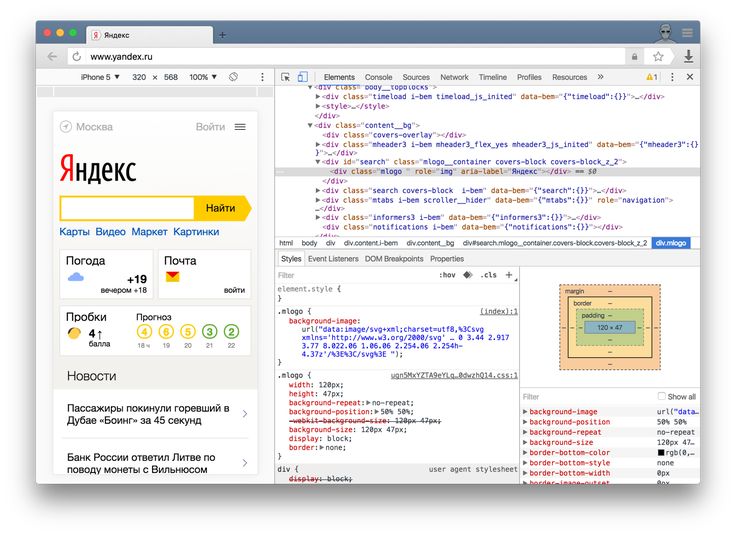Expand the div class timeload node
Viewport: 736px width, 535px height.
318,97
